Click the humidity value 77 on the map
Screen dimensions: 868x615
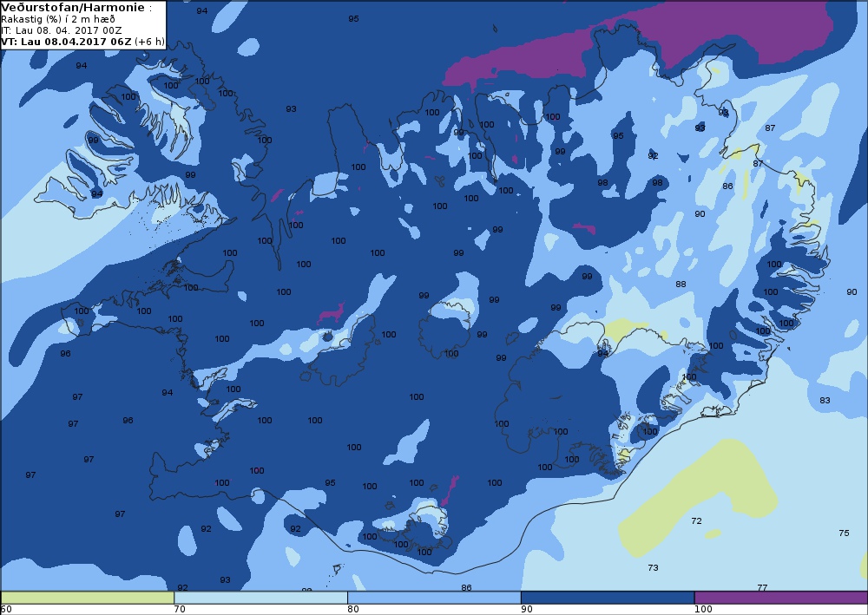(762, 587)
